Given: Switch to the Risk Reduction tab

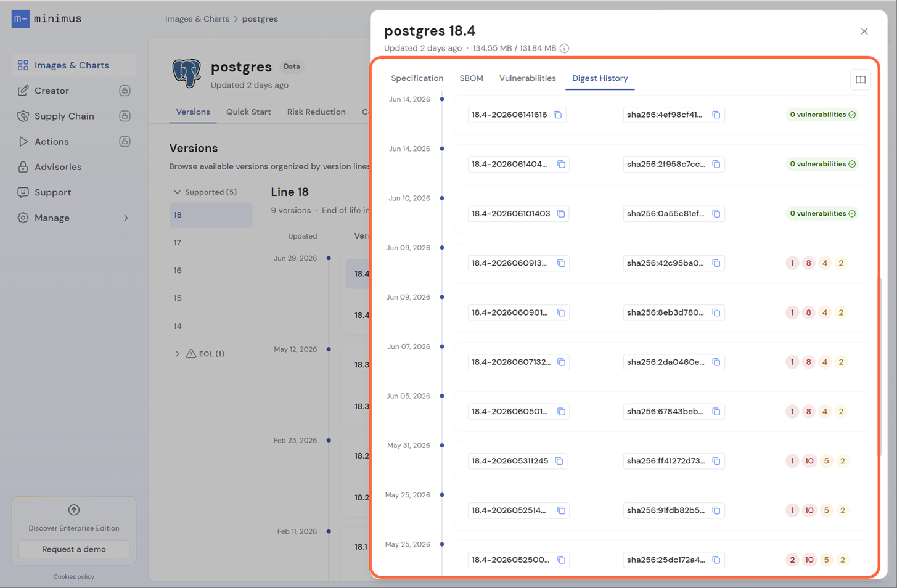Looking at the screenshot, I should point(316,112).
